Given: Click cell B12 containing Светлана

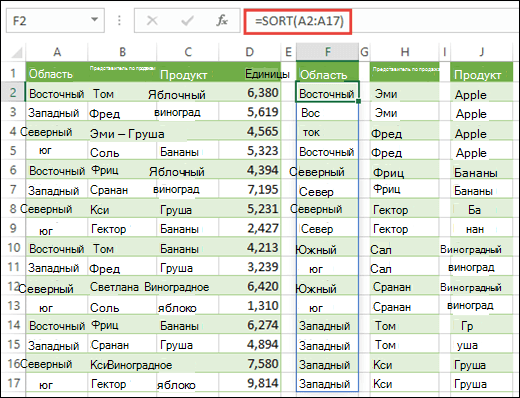Looking at the screenshot, I should [122, 286].
